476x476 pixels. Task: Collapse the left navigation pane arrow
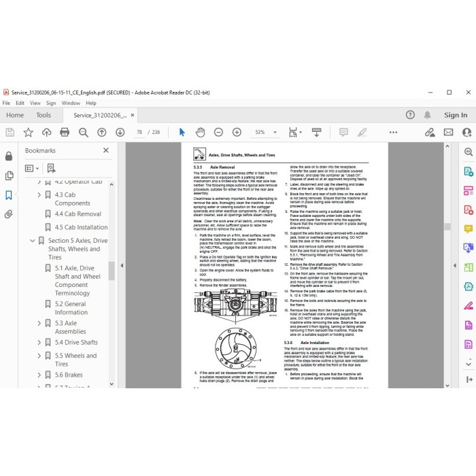(x=122, y=266)
